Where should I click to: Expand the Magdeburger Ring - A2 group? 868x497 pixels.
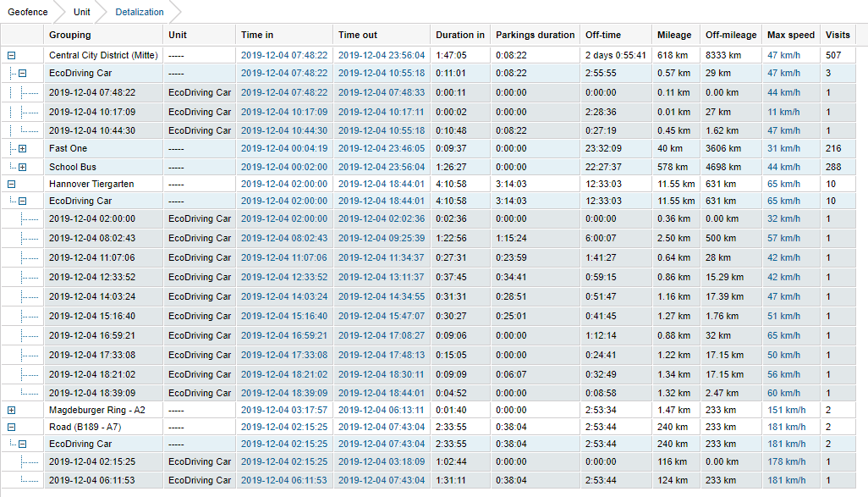(12, 410)
